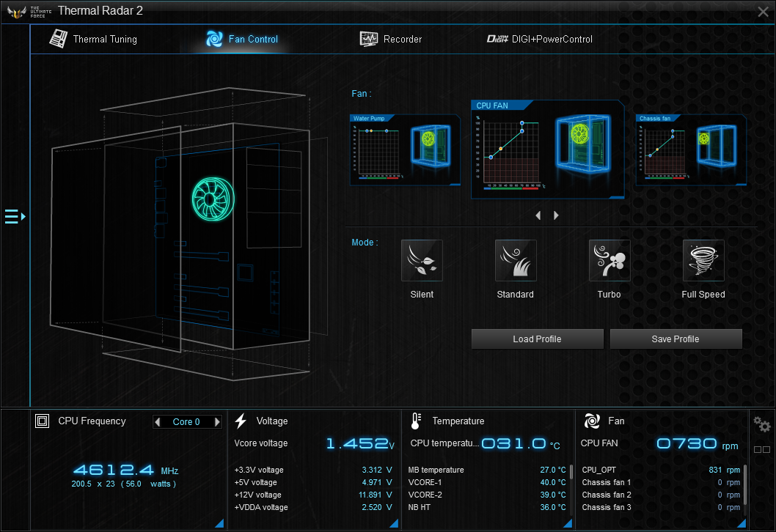Select the Silent fan mode icon
776x532 pixels.
tap(422, 261)
